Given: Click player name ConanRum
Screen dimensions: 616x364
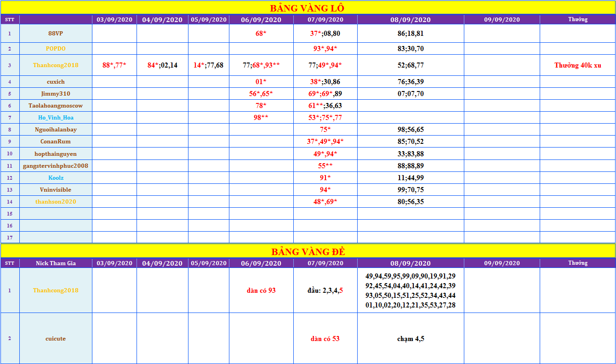Looking at the screenshot, I should pos(56,142).
